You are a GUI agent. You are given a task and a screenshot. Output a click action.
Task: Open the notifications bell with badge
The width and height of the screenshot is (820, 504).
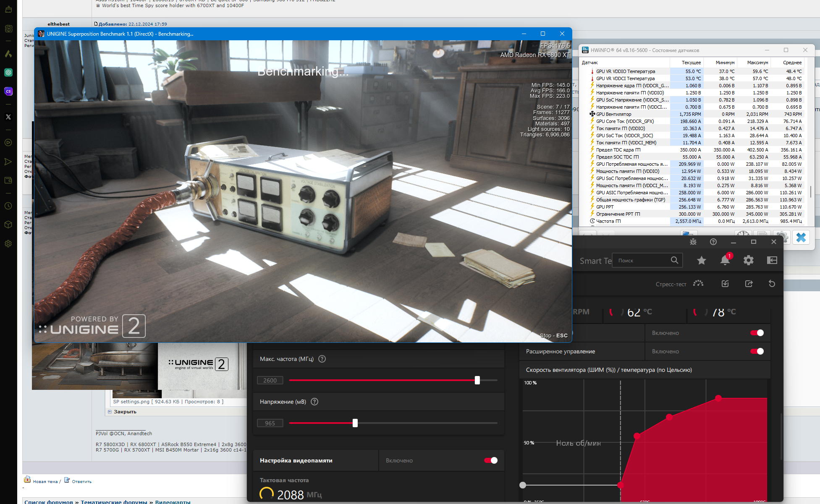[x=725, y=260]
